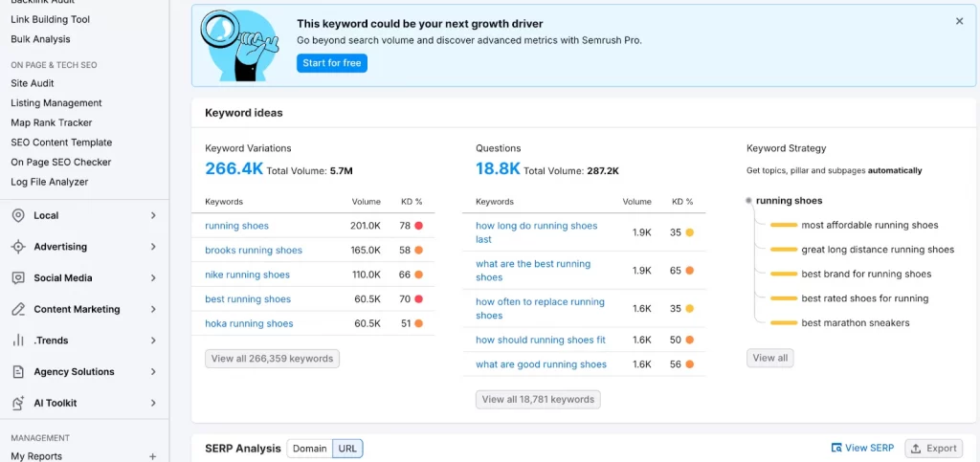
Task: Expand the AI Toolkit chevron
Action: [x=153, y=403]
